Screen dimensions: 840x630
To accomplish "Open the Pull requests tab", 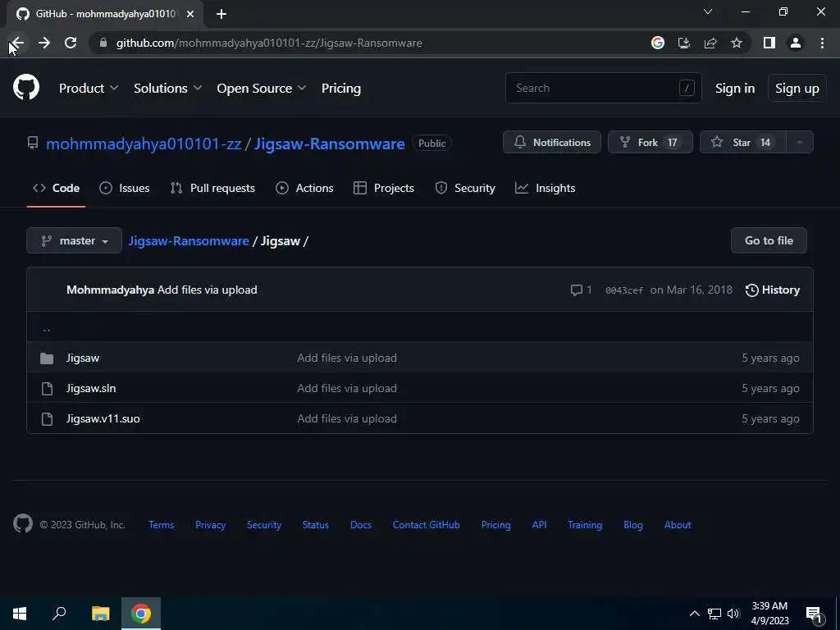I will [212, 188].
